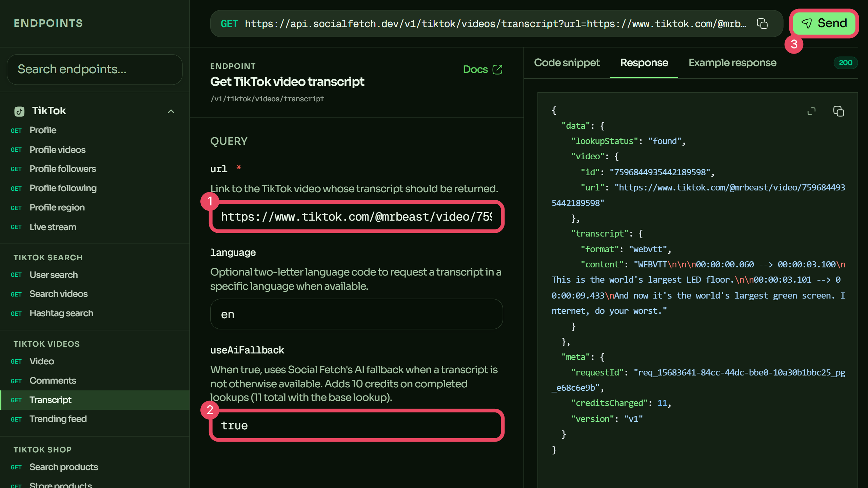Open the Comments endpoint
This screenshot has height=488, width=868.
point(95,381)
